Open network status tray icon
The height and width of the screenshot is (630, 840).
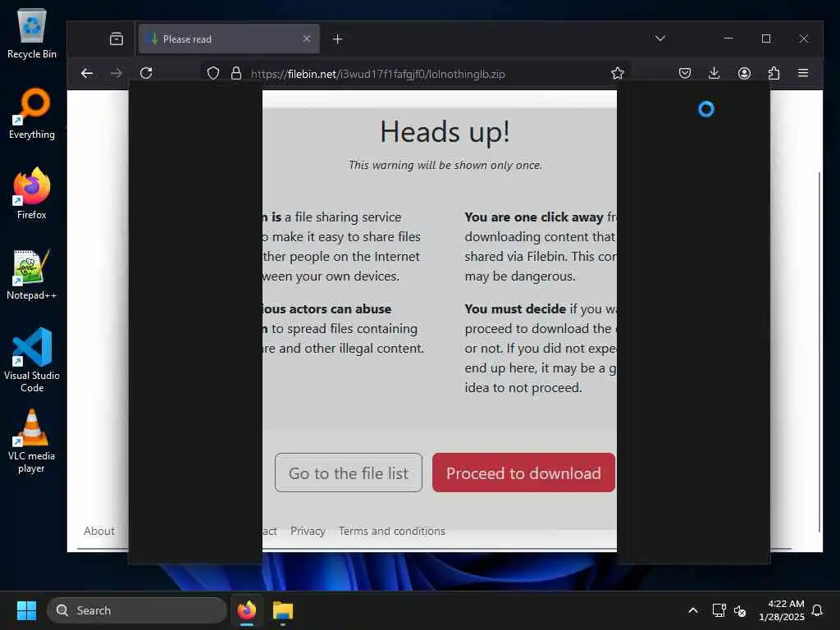(x=719, y=610)
